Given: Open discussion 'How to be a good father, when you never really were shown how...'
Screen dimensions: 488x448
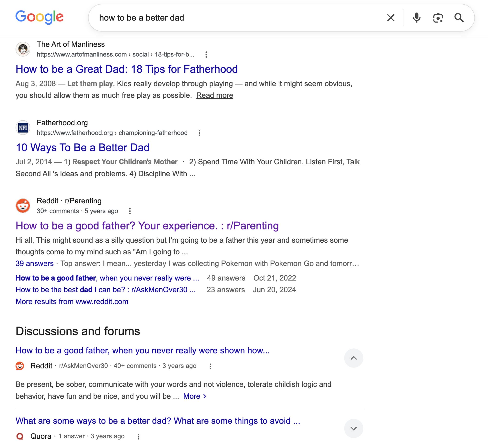Looking at the screenshot, I should click(x=143, y=351).
